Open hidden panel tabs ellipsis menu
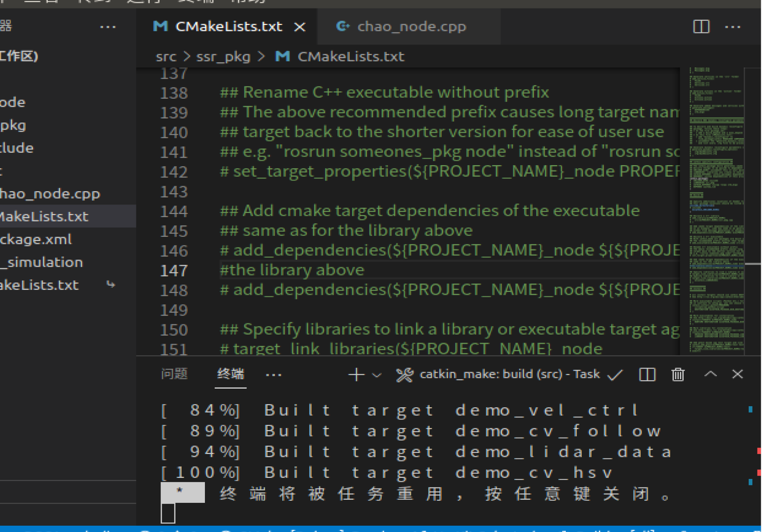The width and height of the screenshot is (762, 532). click(273, 375)
